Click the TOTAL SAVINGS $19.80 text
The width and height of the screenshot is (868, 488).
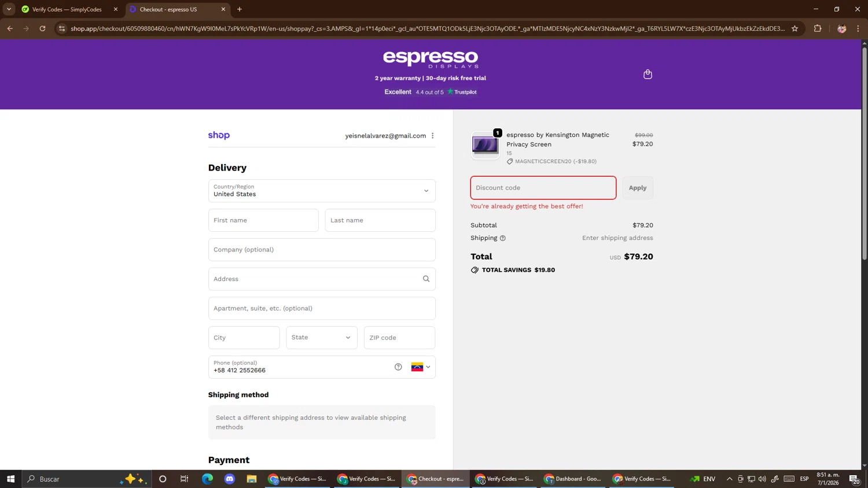coord(518,270)
